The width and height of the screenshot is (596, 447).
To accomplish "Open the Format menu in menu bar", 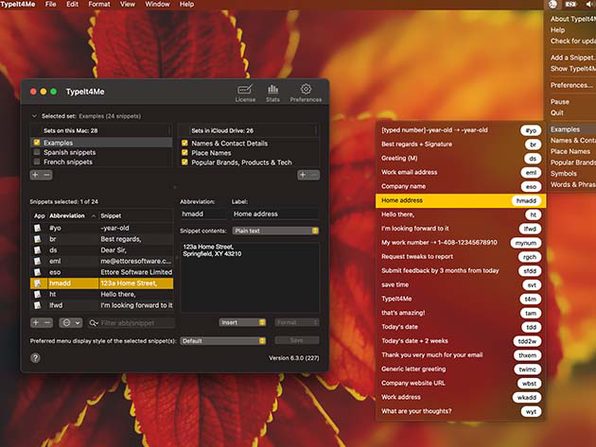I will coord(99,4).
